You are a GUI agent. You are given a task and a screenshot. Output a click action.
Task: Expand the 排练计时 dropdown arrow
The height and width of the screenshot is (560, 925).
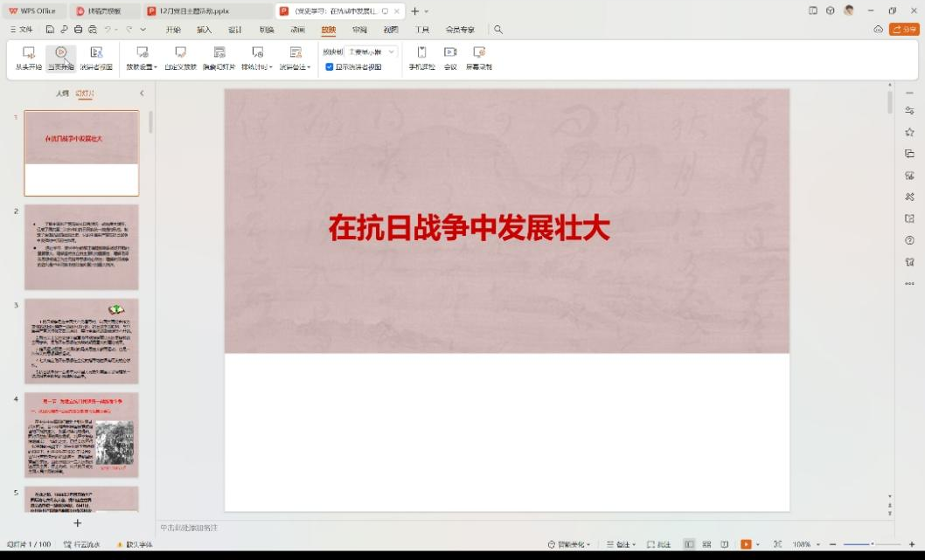coord(271,67)
